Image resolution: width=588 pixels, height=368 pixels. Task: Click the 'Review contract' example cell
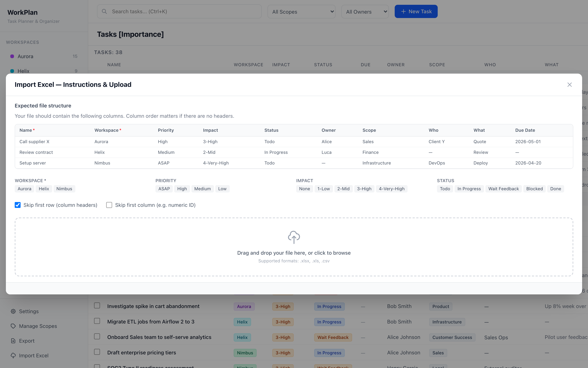[x=36, y=152]
